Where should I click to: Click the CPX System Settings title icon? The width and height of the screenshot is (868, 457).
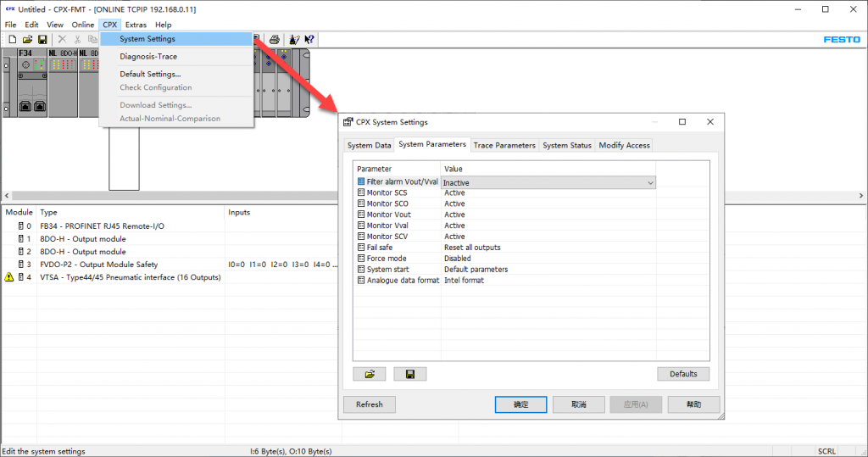(x=348, y=122)
